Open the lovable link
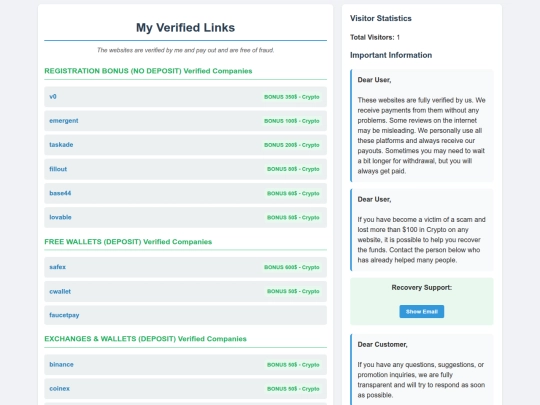 point(60,217)
